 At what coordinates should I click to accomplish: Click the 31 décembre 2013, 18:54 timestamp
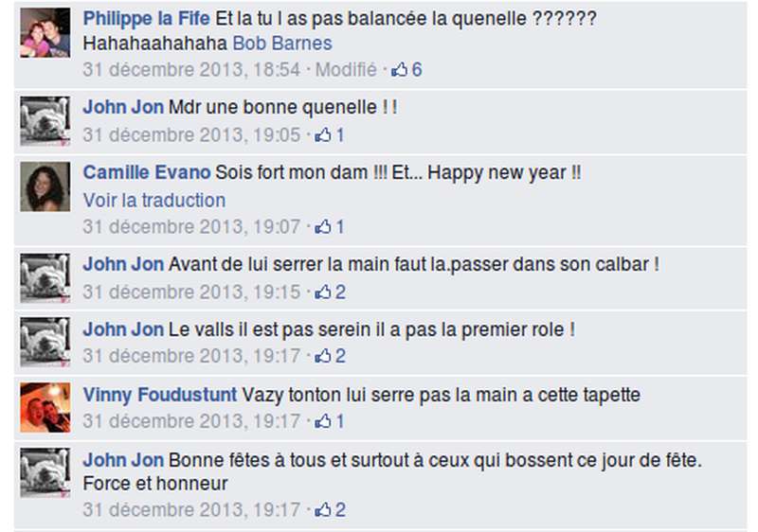191,69
